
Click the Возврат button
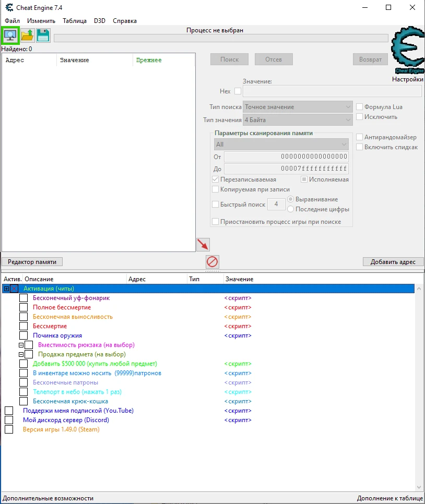click(x=370, y=59)
